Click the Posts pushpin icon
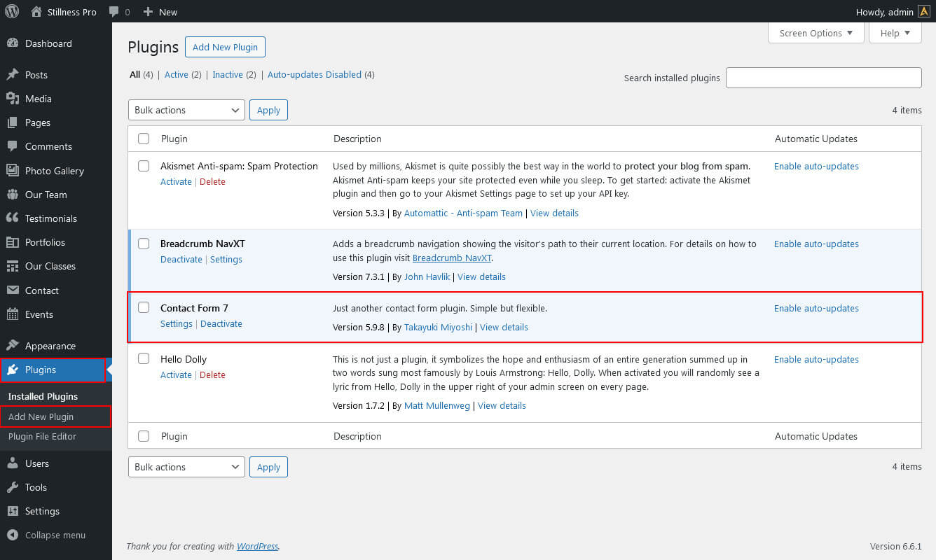 tap(13, 75)
